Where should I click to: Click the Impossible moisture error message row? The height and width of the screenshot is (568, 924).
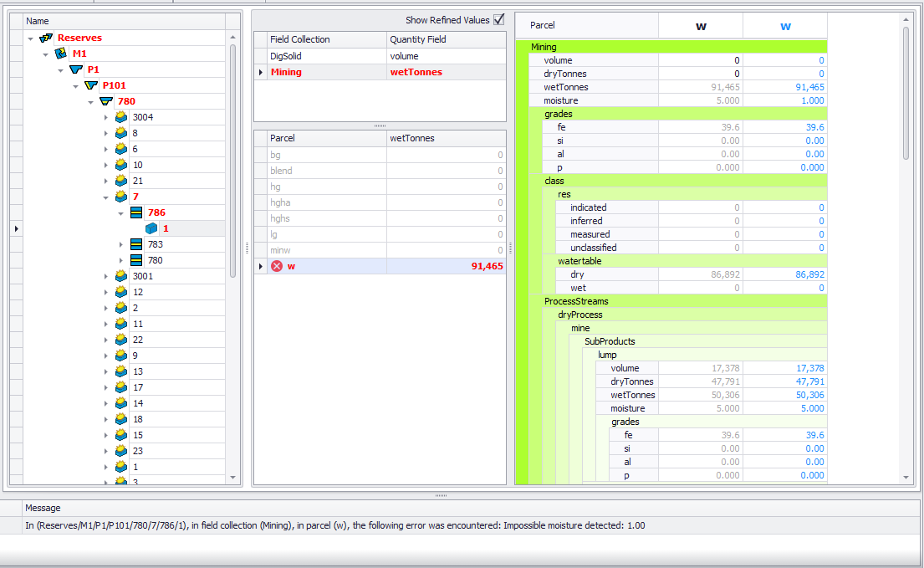click(x=334, y=525)
